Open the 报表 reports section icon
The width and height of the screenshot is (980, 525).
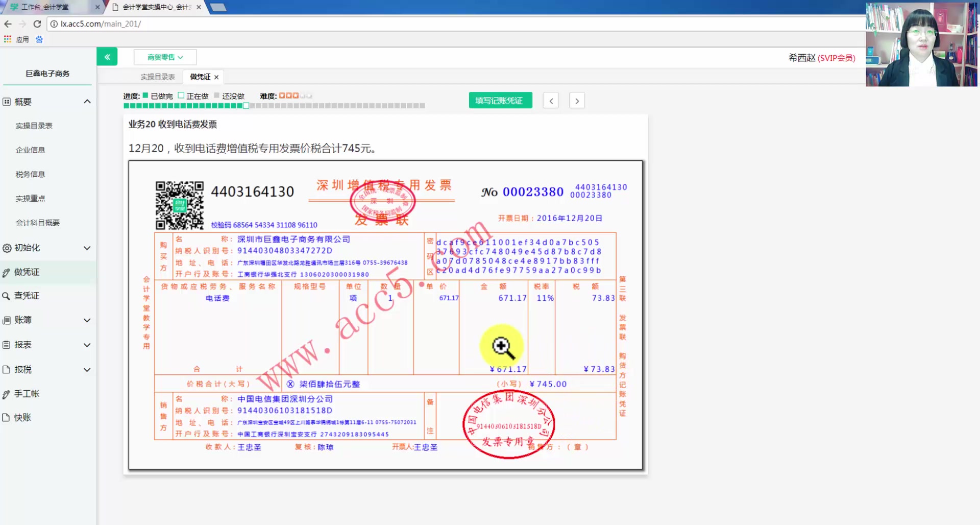7,345
